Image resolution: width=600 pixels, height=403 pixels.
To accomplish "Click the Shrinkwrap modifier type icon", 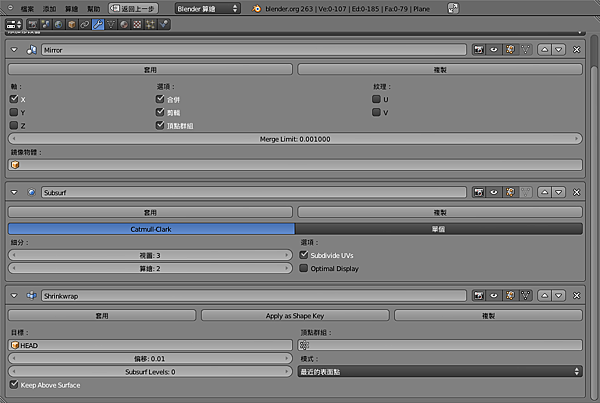I will tap(31, 295).
